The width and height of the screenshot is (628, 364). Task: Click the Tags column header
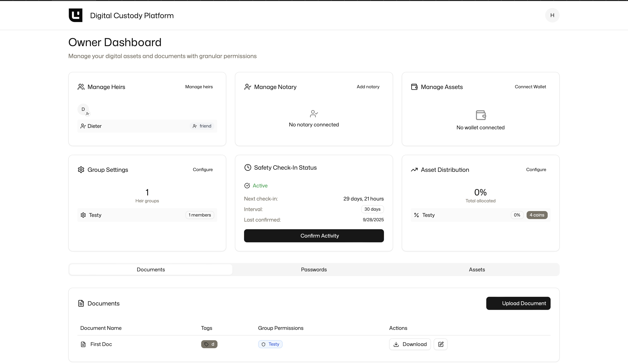207,328
